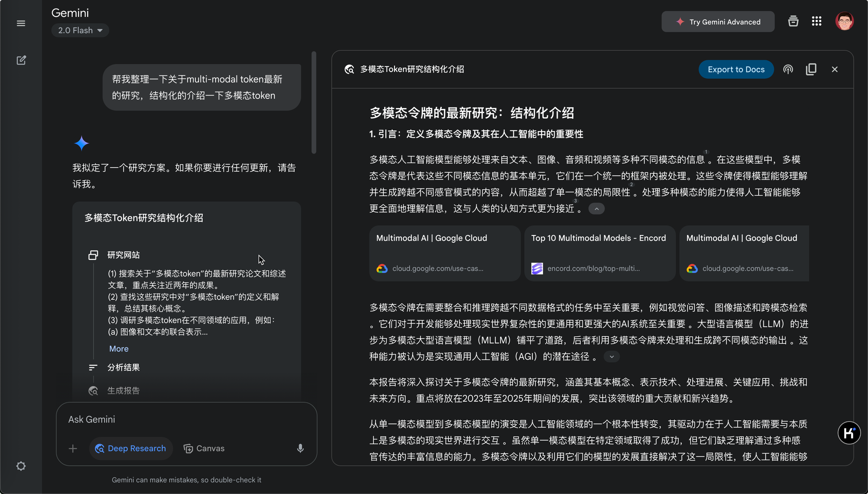Click the plus attach button
This screenshot has width=868, height=494.
73,449
